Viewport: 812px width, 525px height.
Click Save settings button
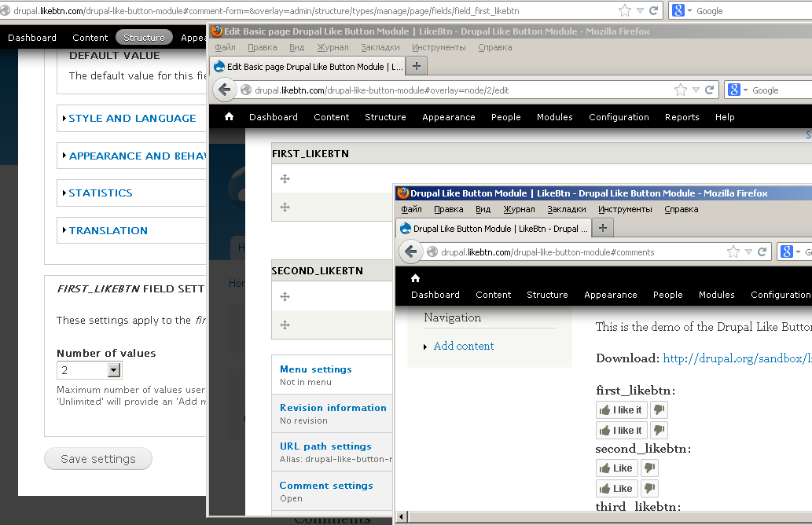98,459
